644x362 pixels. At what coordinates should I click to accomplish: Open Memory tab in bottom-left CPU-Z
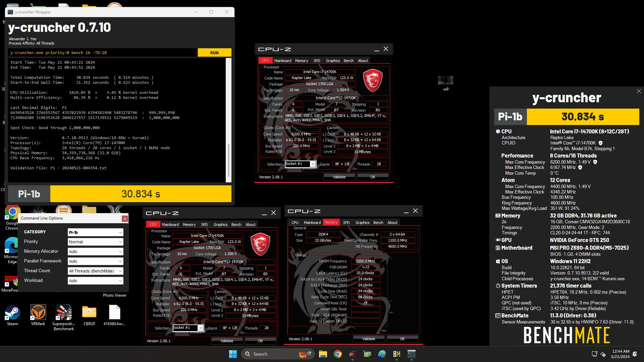click(x=189, y=225)
